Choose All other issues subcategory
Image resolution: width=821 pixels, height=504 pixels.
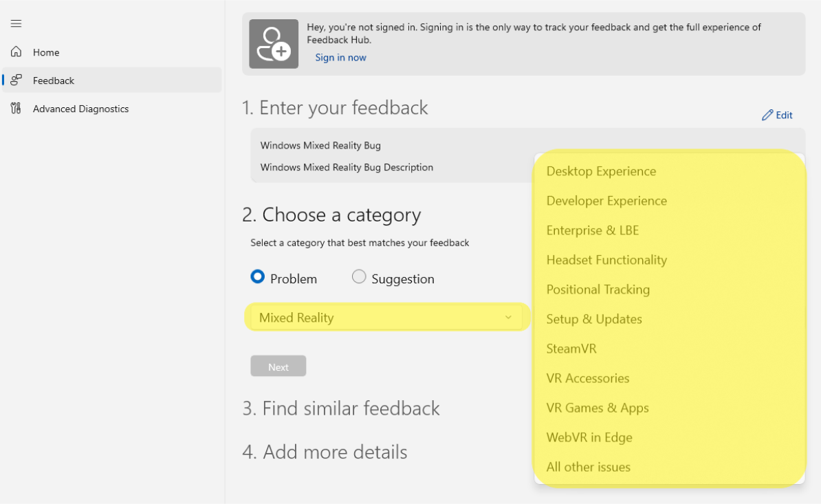[669, 467]
